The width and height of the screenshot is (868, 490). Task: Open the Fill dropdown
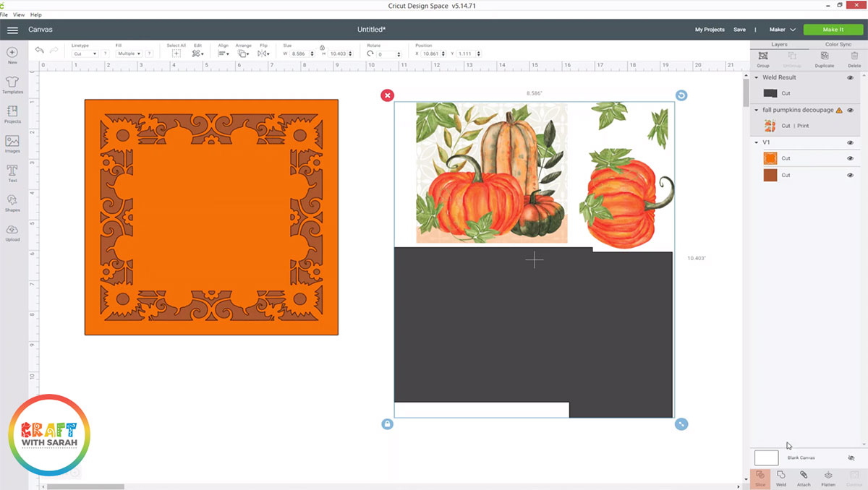click(x=129, y=53)
